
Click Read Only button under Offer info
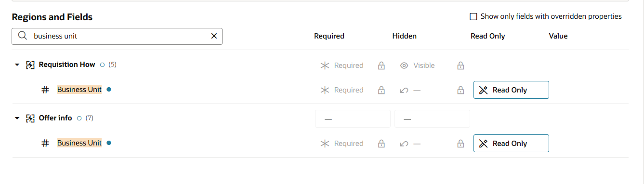pyautogui.click(x=511, y=144)
